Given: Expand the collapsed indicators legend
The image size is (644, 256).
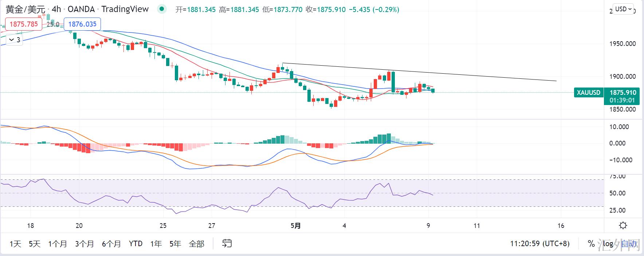Looking at the screenshot, I should point(15,40).
